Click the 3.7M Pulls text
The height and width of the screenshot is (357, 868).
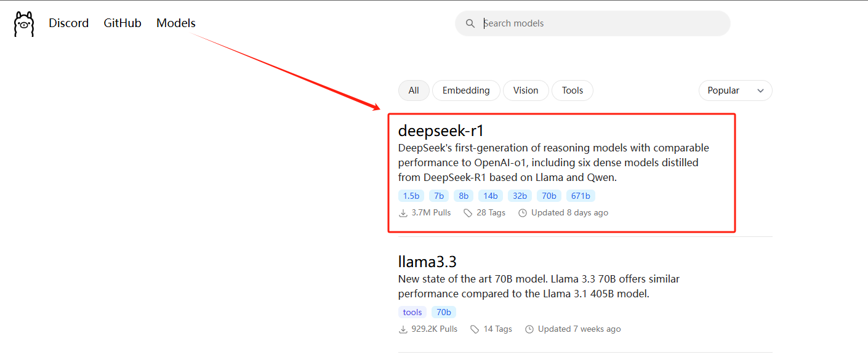point(431,213)
